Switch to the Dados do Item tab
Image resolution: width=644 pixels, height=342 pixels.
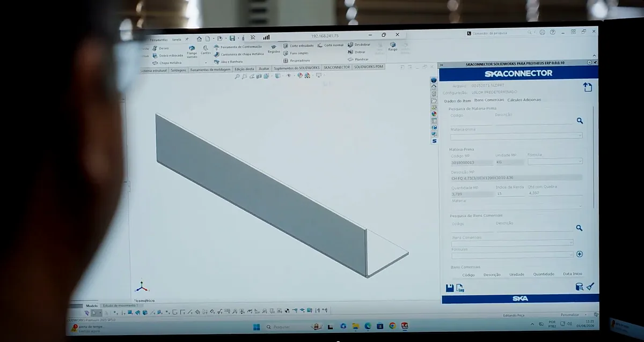[457, 101]
